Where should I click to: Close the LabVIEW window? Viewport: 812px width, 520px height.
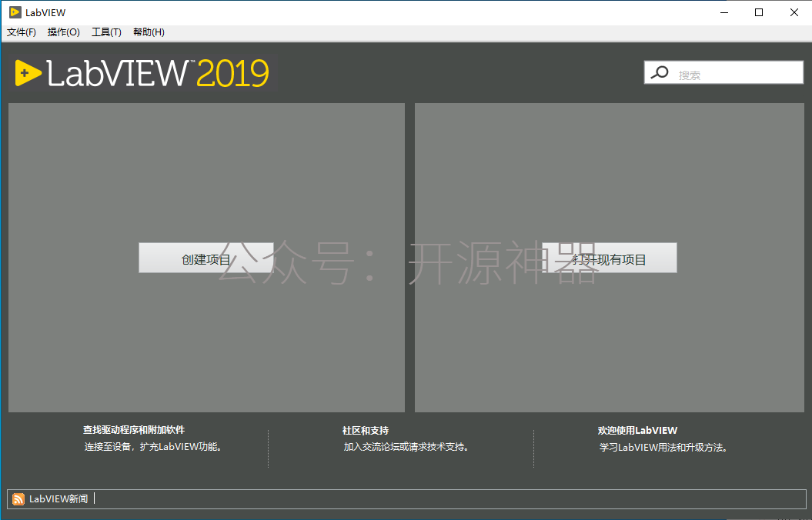pyautogui.click(x=794, y=12)
